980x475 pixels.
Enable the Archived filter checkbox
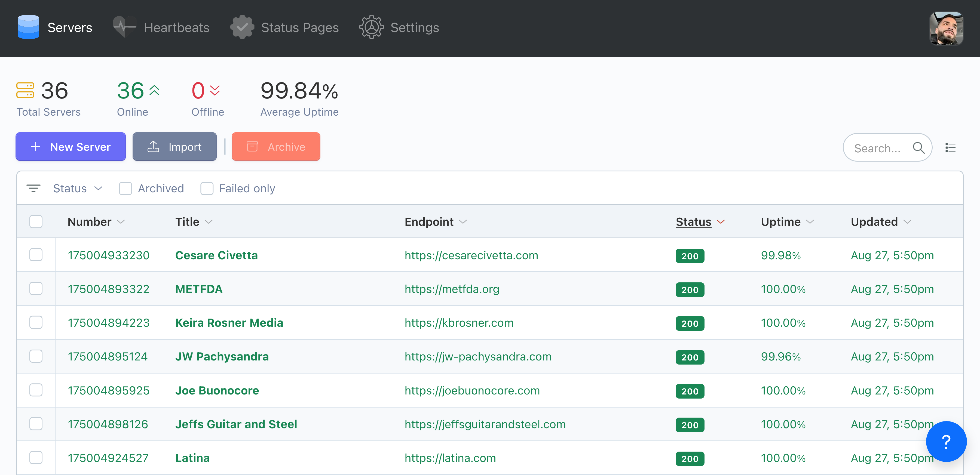[125, 188]
